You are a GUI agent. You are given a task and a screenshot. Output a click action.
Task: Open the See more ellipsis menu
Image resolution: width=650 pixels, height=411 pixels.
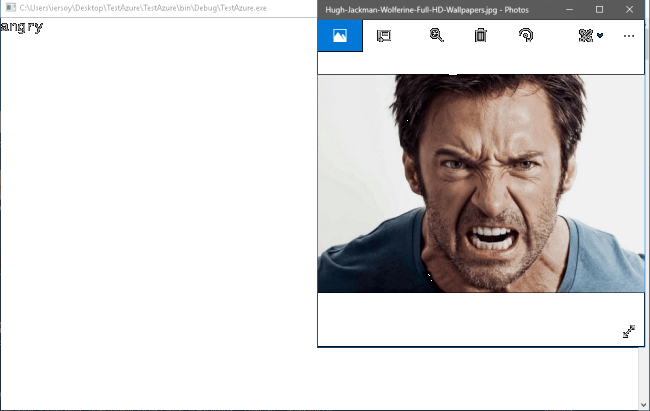(629, 35)
